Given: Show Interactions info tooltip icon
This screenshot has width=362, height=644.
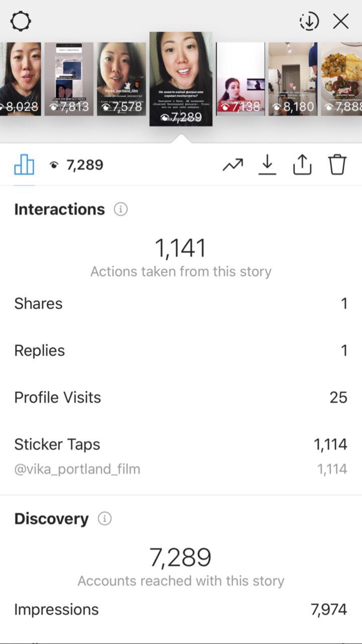Looking at the screenshot, I should click(x=120, y=209).
